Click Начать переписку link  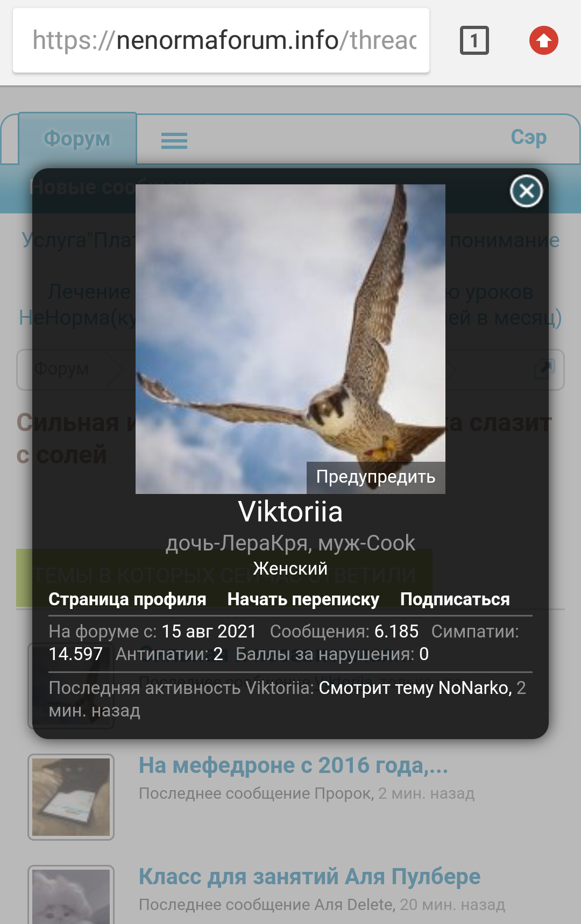pyautogui.click(x=303, y=599)
